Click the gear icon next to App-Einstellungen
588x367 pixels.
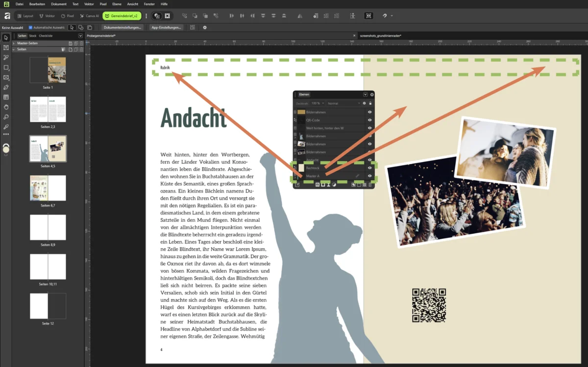point(205,27)
